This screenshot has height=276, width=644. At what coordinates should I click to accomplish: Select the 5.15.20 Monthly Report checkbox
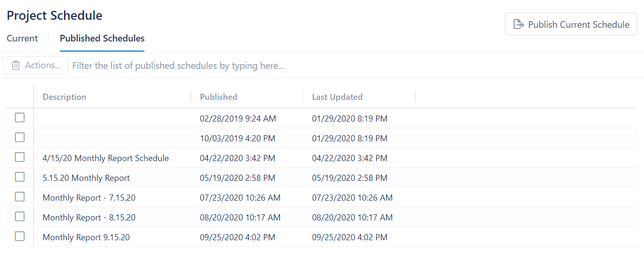click(20, 177)
